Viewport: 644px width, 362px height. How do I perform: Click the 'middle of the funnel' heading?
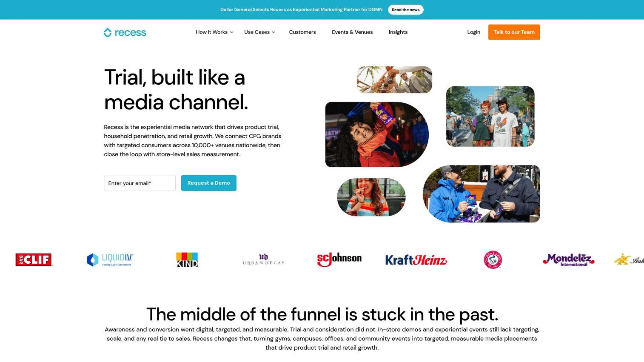[x=322, y=314]
